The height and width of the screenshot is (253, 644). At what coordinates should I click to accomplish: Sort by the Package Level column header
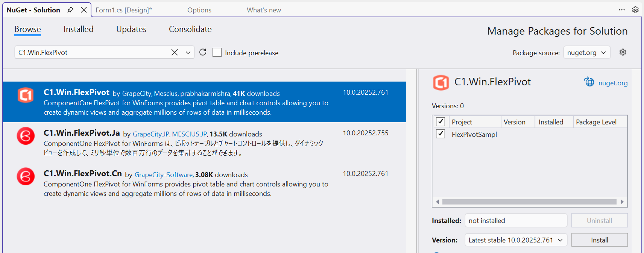pyautogui.click(x=600, y=122)
